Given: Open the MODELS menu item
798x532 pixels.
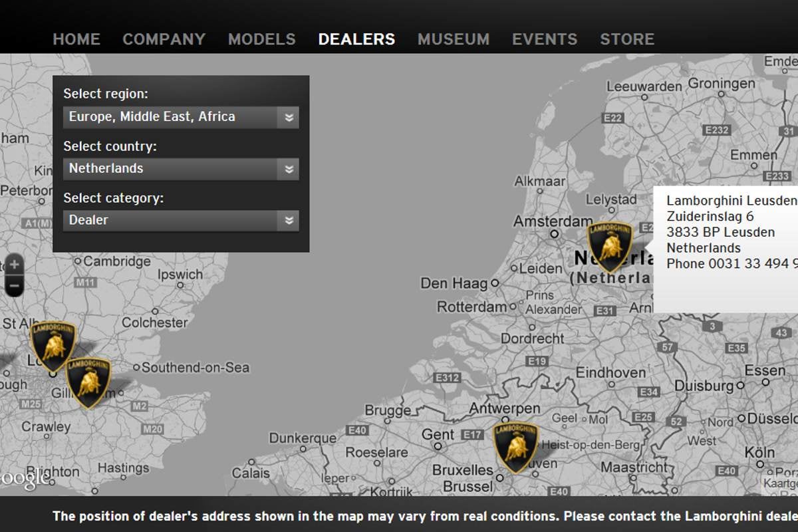Looking at the screenshot, I should click(262, 39).
